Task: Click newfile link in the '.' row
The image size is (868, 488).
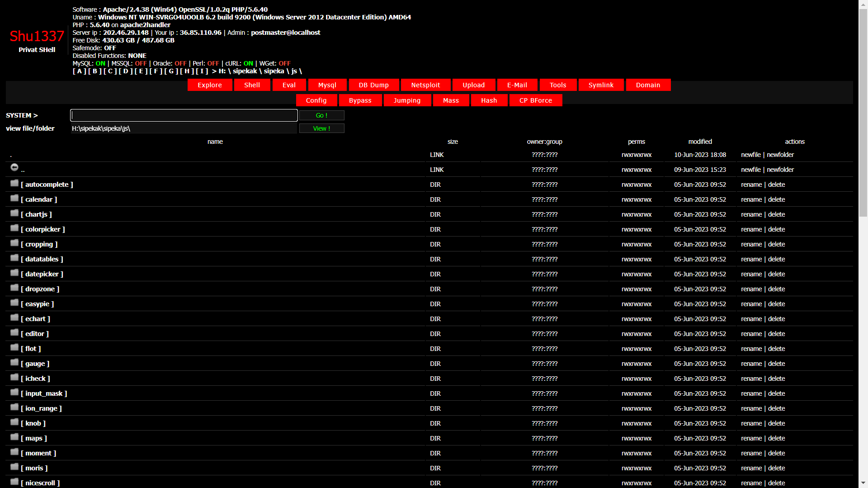Action: [x=751, y=155]
